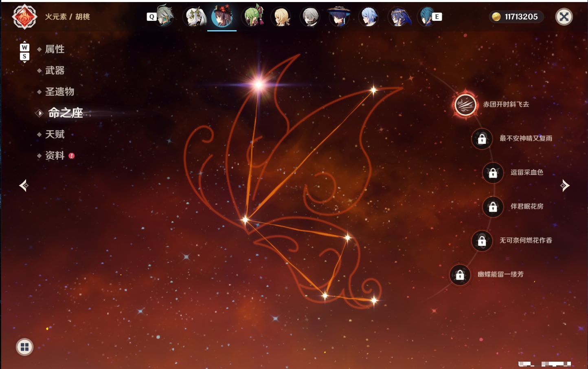Select the green-haired Kuki Shinobu avatar
588x369 pixels.
tap(253, 16)
